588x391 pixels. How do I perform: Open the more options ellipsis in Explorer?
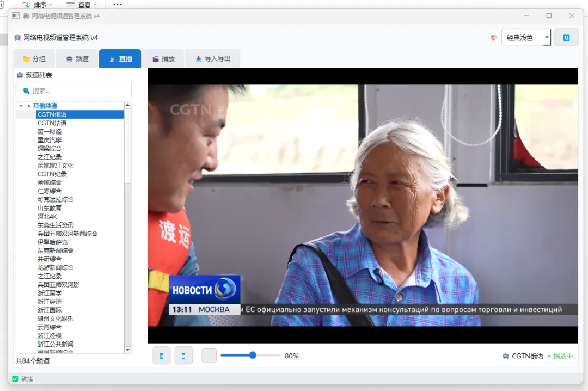[118, 4]
